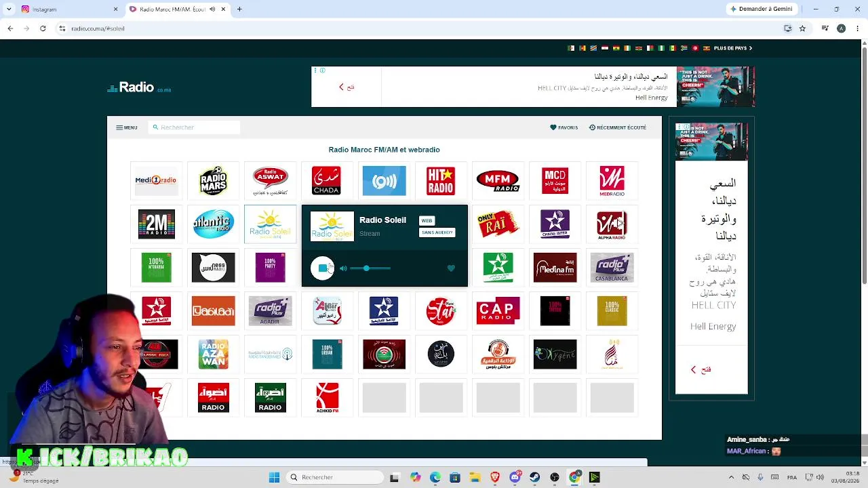Mute the Radio Maroc tab audio
This screenshot has width=868, height=488.
pos(212,9)
